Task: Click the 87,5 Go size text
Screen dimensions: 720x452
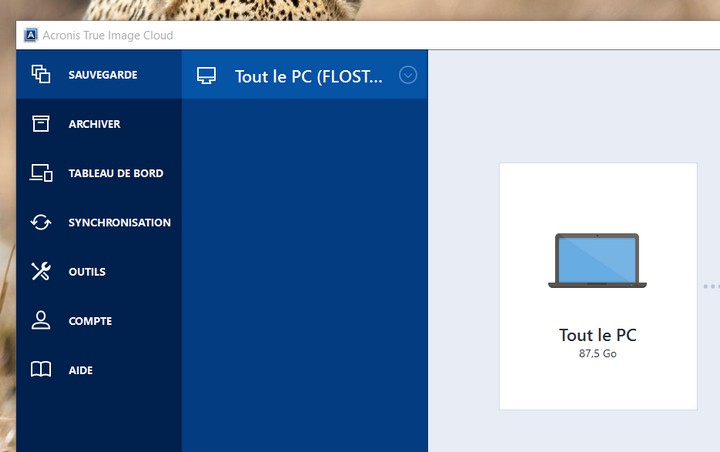Action: pos(597,353)
